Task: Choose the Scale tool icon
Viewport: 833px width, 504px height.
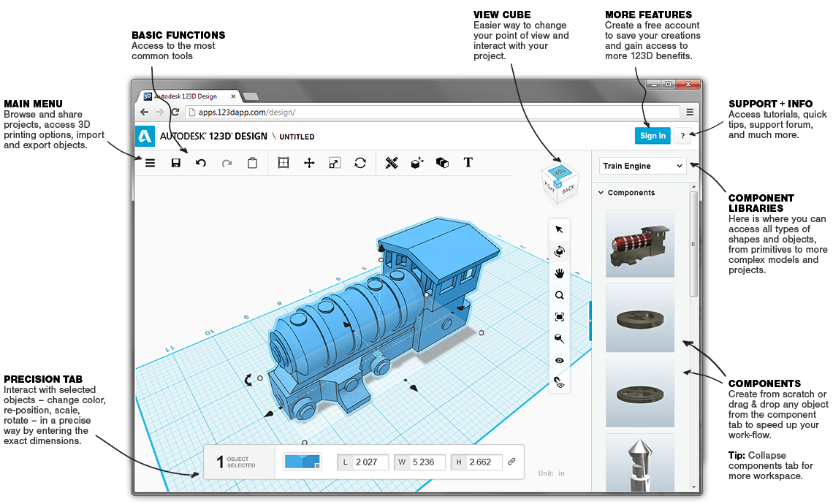Action: (x=335, y=163)
